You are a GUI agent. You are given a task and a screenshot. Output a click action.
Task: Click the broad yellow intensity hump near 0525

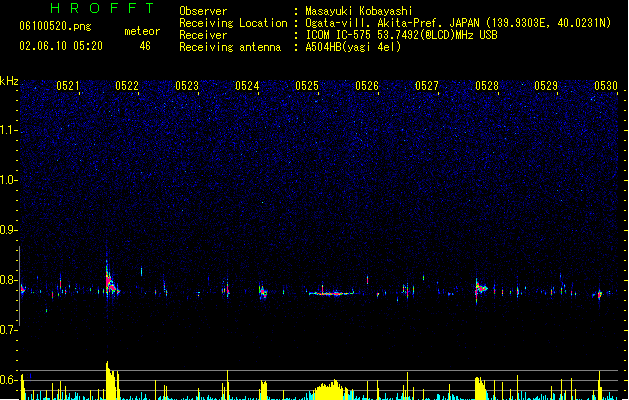point(331,390)
